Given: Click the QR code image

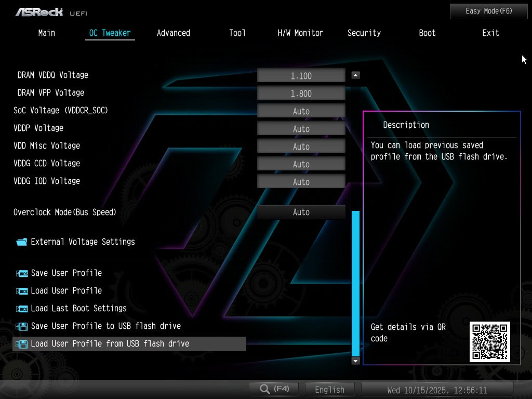Looking at the screenshot, I should pos(490,341).
